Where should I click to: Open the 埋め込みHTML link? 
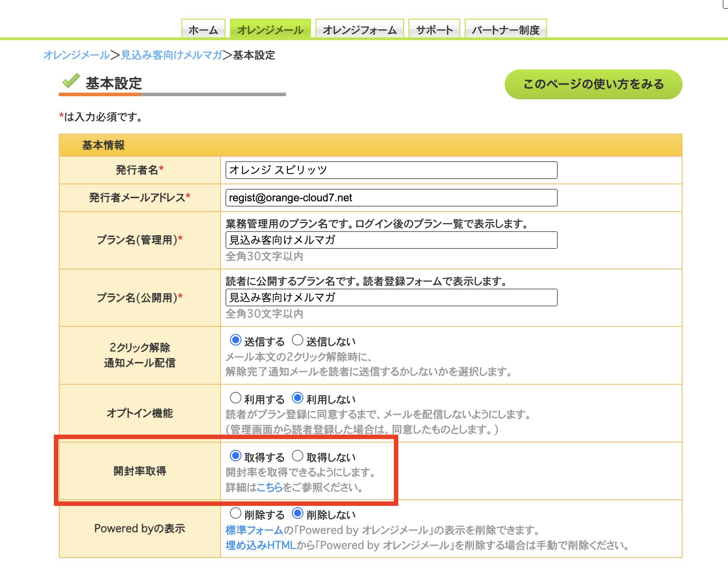coord(261,545)
